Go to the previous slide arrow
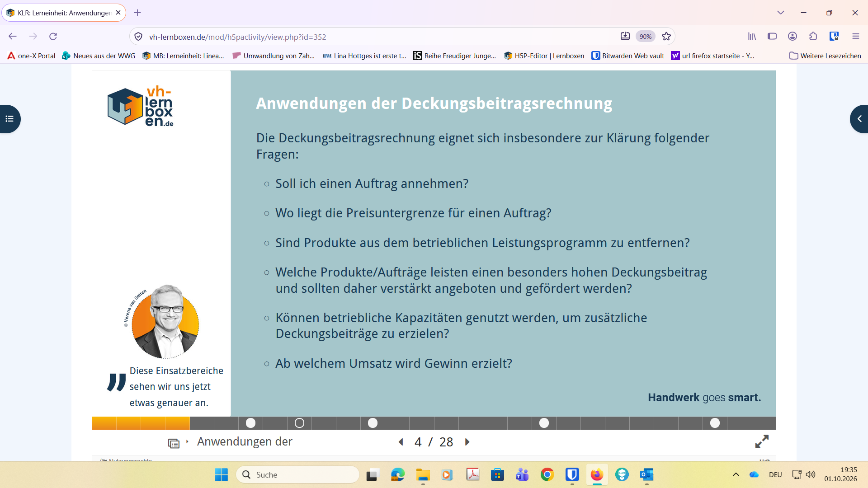The image size is (868, 488). tap(401, 442)
